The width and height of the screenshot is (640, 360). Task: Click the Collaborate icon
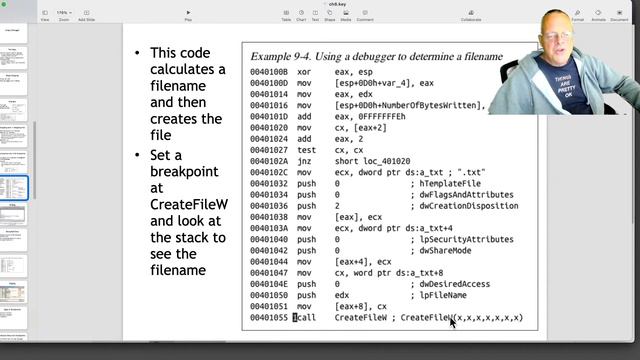471,16
